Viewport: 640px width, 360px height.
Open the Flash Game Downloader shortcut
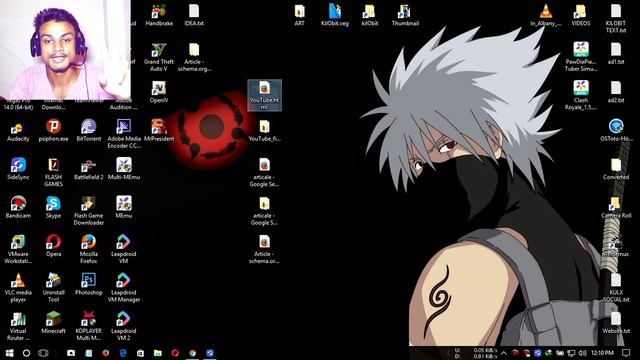point(89,211)
